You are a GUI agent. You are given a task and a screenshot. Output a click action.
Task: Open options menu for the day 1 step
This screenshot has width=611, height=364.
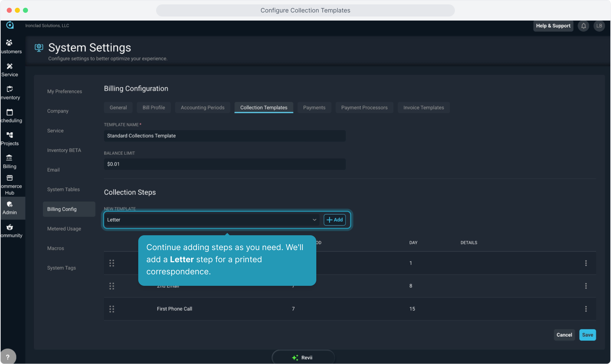coord(586,263)
